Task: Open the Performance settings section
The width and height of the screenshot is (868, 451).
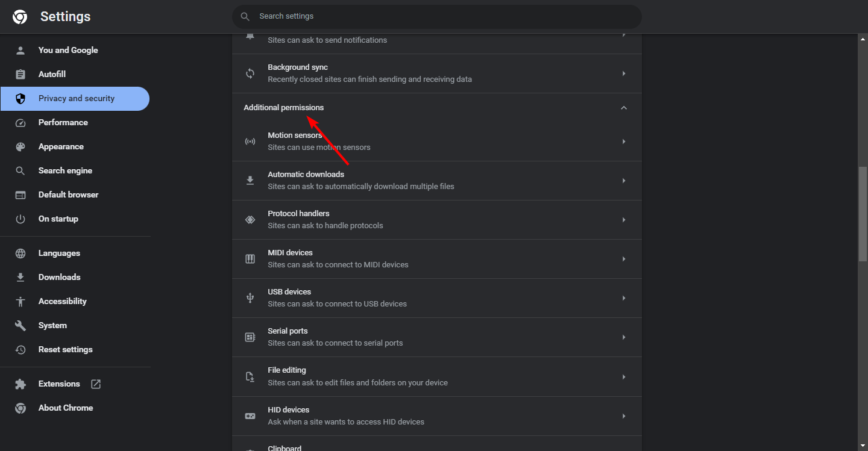Action: (x=63, y=122)
